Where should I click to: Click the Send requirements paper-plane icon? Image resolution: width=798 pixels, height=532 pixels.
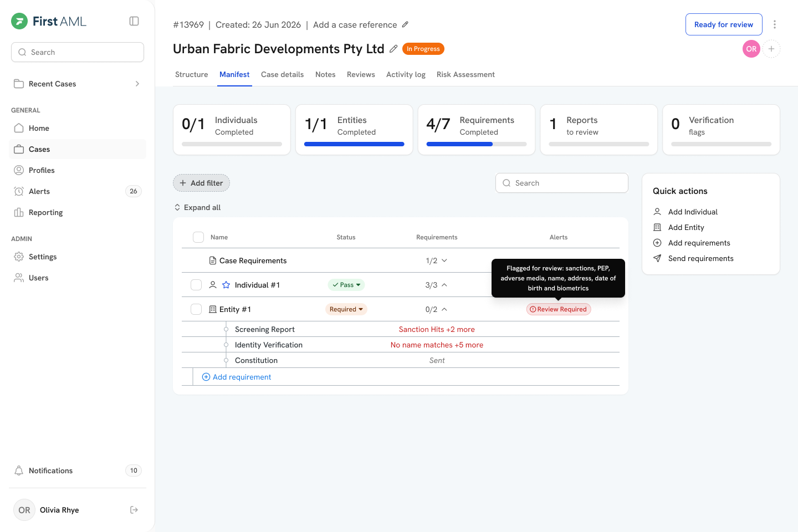pos(657,258)
